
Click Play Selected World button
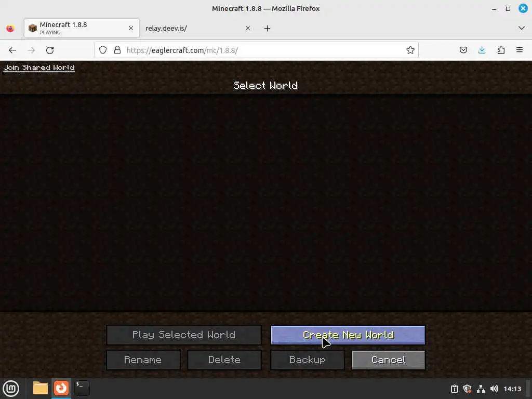(183, 335)
